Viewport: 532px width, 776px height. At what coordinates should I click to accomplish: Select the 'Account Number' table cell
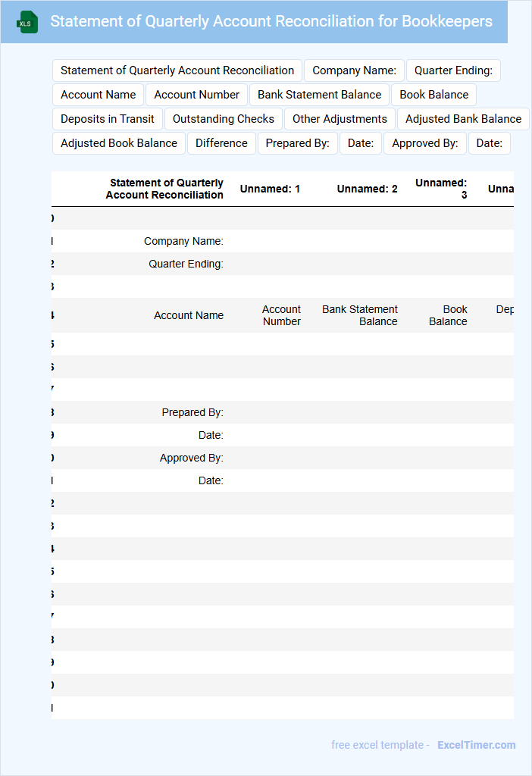click(281, 315)
